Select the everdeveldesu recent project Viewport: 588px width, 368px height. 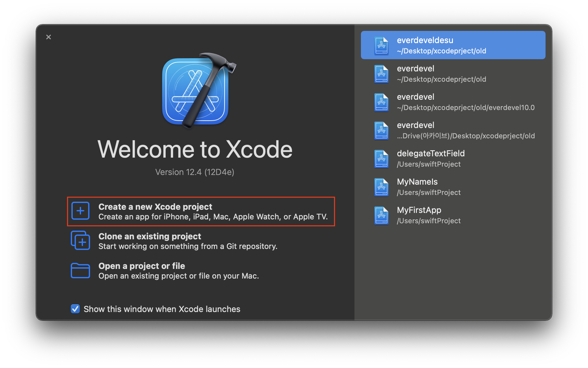[x=453, y=45]
